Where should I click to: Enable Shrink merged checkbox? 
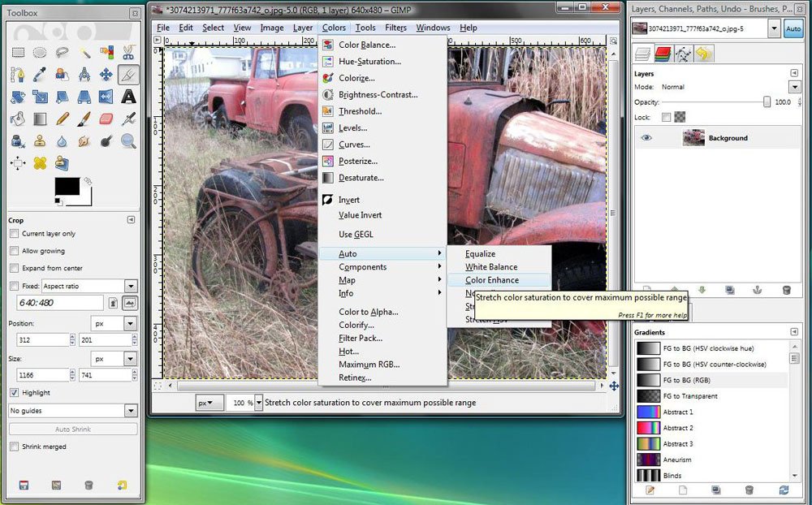click(x=14, y=447)
